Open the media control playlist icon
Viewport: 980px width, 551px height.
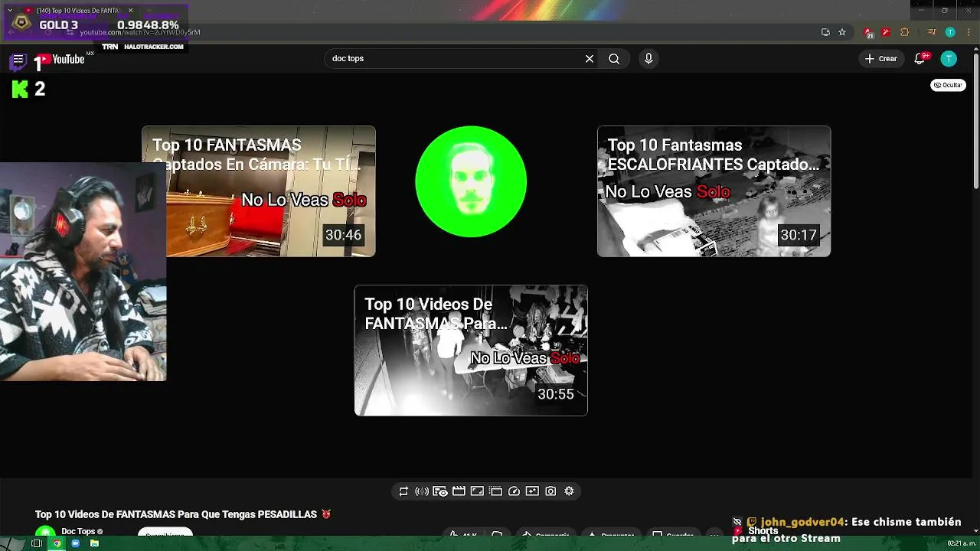click(932, 32)
